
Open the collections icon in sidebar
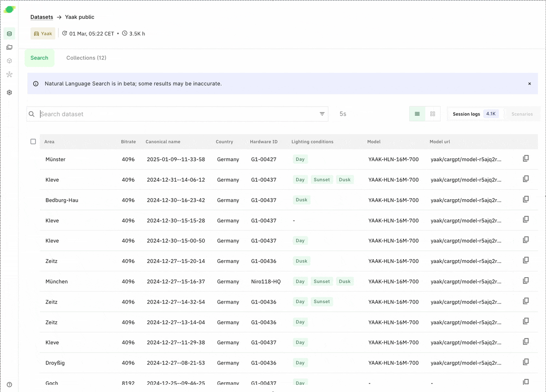coord(9,47)
